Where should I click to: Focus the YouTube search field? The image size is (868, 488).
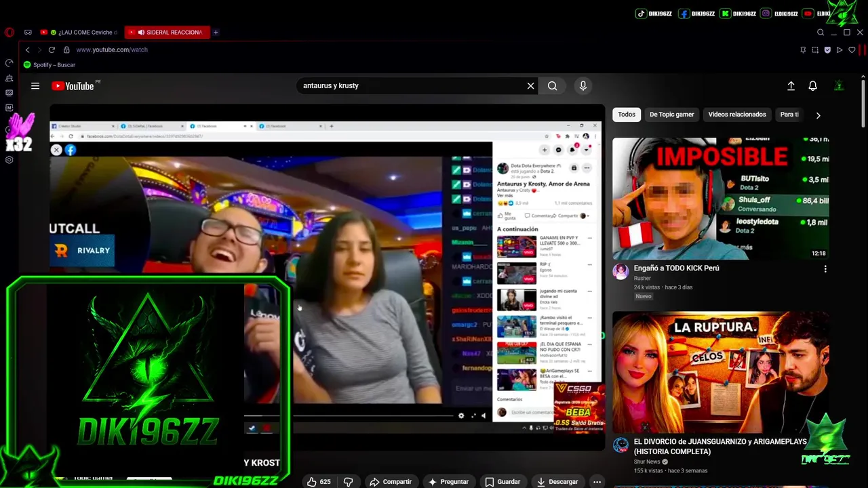pos(410,86)
